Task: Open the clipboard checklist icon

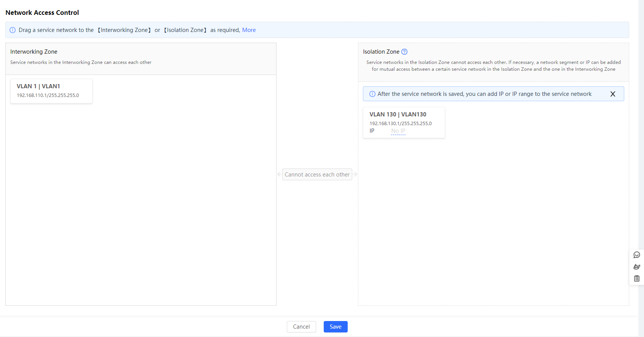Action: point(636,278)
